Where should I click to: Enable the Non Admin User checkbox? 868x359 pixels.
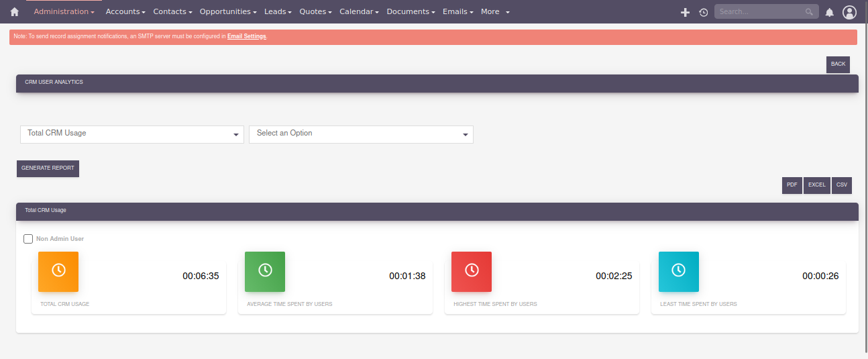tap(28, 239)
